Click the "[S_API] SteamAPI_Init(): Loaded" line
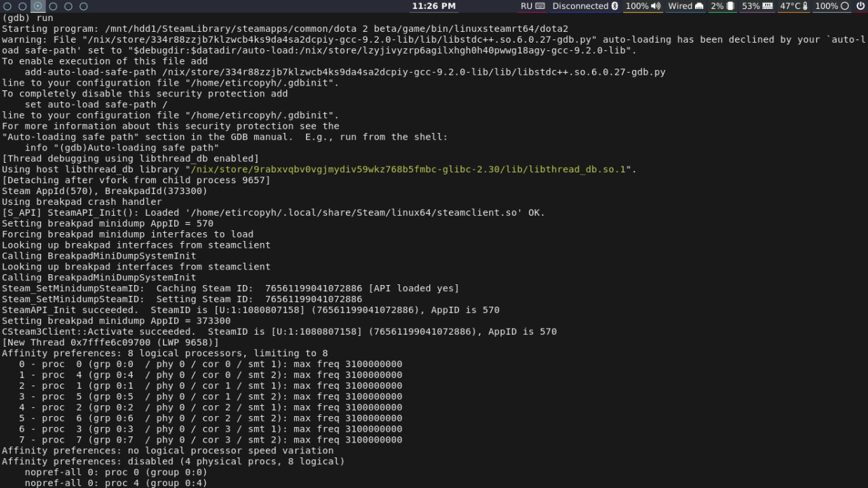This screenshot has height=488, width=868. pyautogui.click(x=273, y=212)
